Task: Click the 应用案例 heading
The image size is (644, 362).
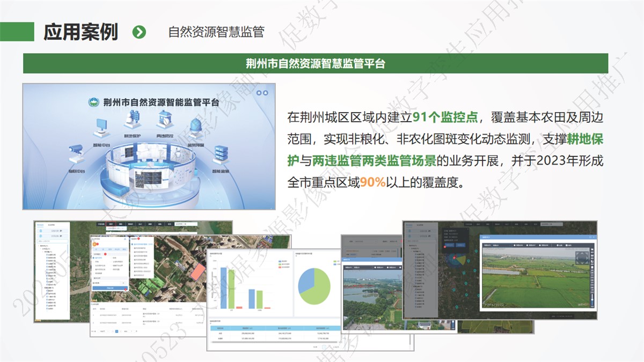Action: point(81,32)
